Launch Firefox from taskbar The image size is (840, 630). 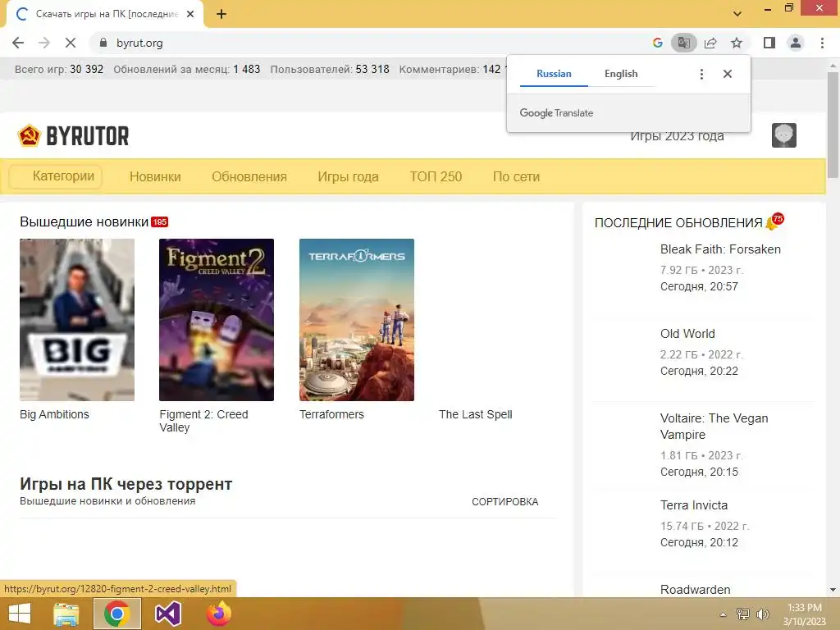pyautogui.click(x=218, y=614)
